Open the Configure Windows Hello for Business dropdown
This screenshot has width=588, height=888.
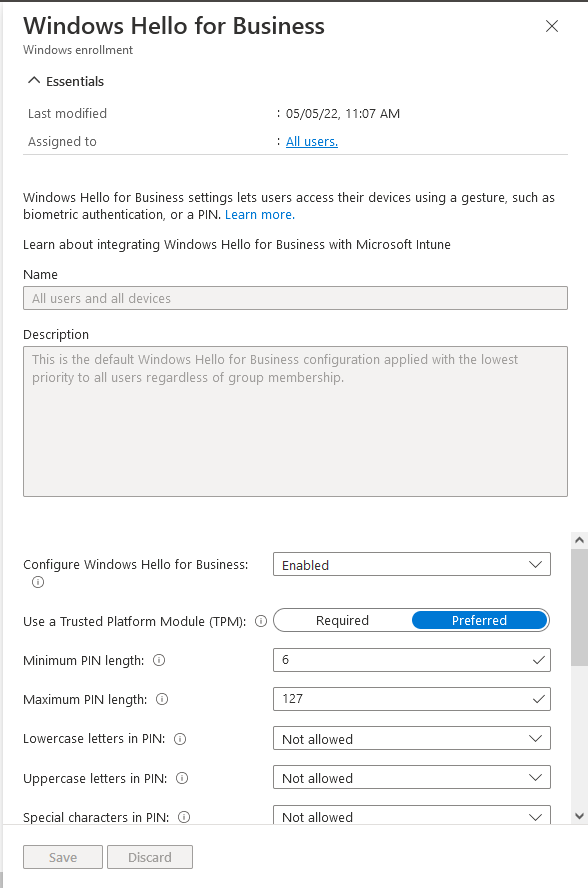(411, 564)
